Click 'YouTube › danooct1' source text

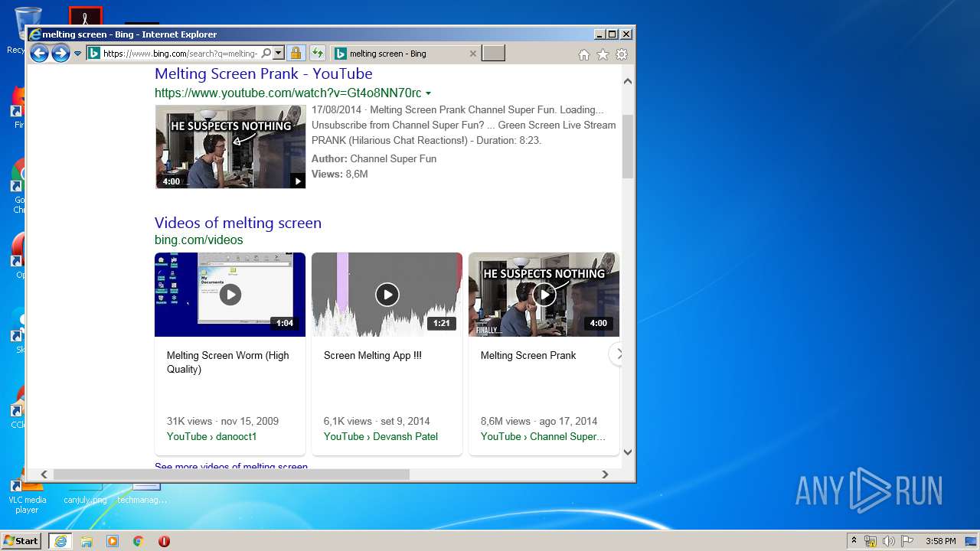(212, 436)
